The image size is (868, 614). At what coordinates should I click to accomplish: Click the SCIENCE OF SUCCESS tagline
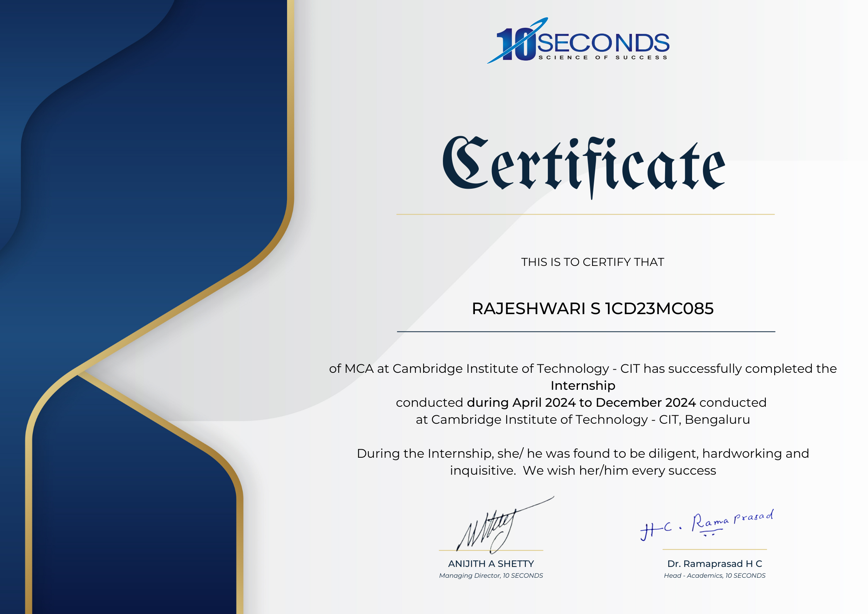click(603, 58)
